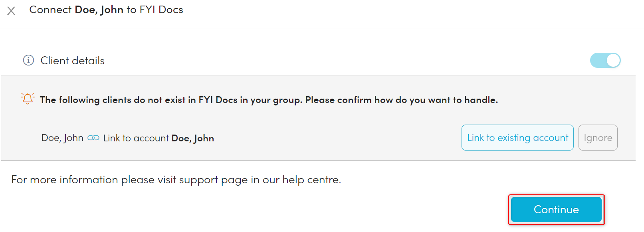Open the support page reference in help text

tap(213, 180)
